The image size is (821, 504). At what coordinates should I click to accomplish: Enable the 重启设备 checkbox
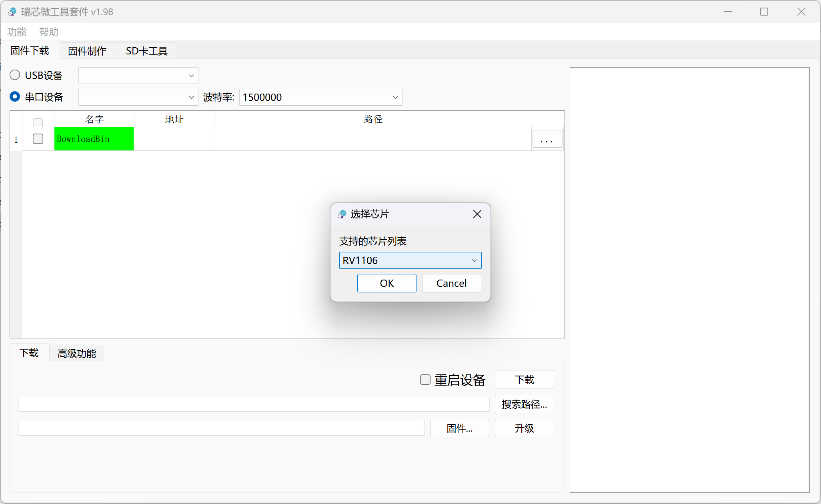click(x=425, y=380)
